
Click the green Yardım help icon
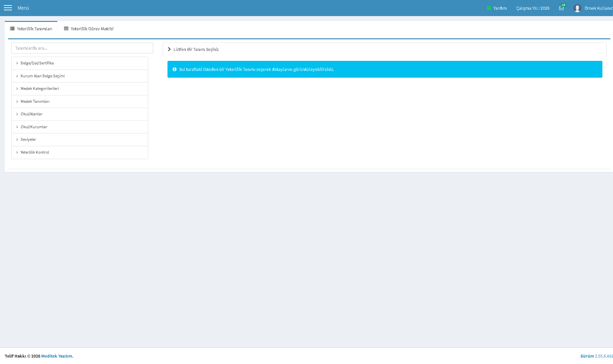tap(489, 8)
